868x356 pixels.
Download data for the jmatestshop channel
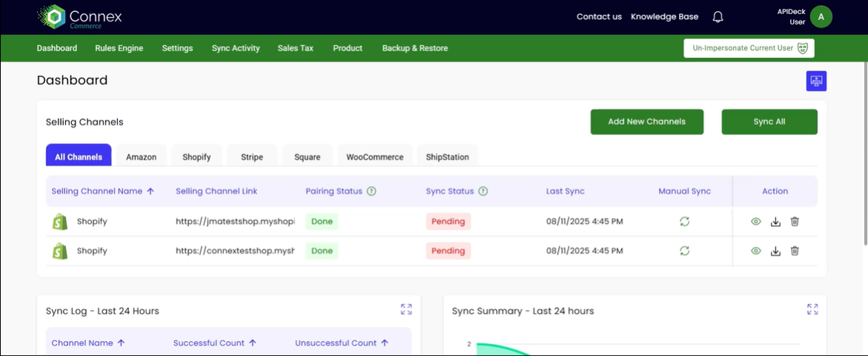pos(775,222)
